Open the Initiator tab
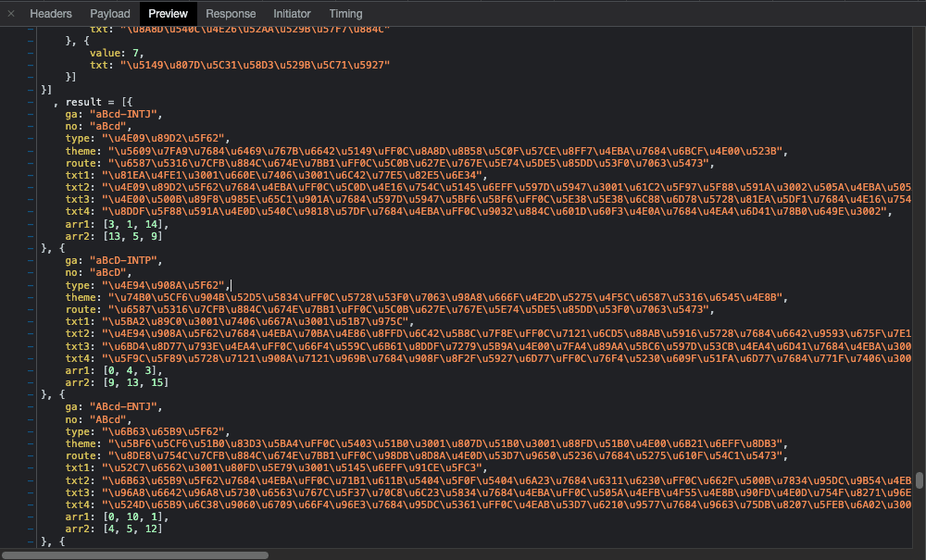The height and width of the screenshot is (560, 926). coord(292,14)
